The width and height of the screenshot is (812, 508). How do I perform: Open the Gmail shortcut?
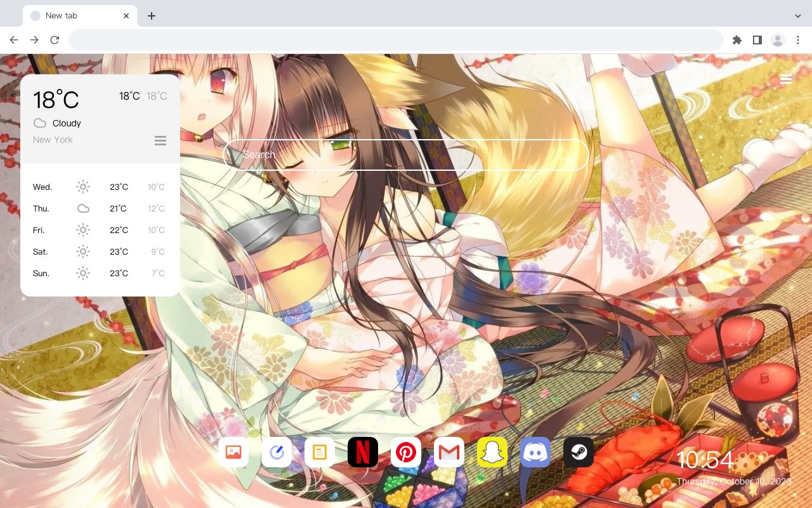coord(449,452)
